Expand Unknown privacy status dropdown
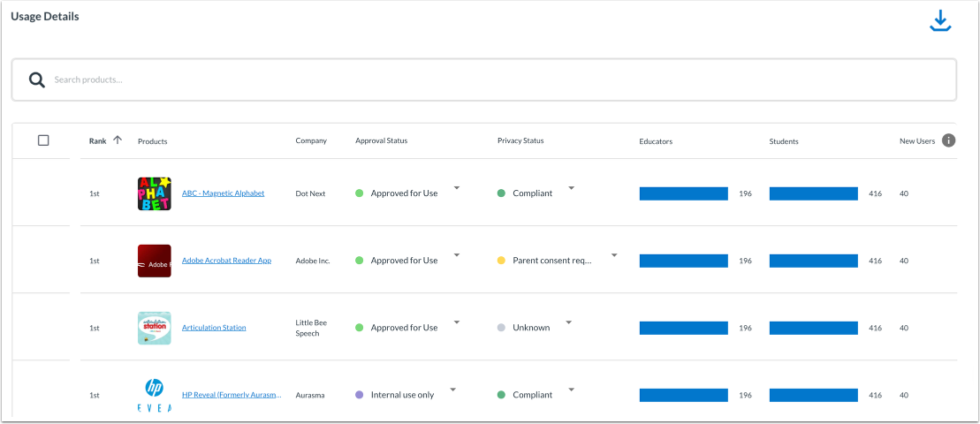The width and height of the screenshot is (980, 424). click(569, 322)
